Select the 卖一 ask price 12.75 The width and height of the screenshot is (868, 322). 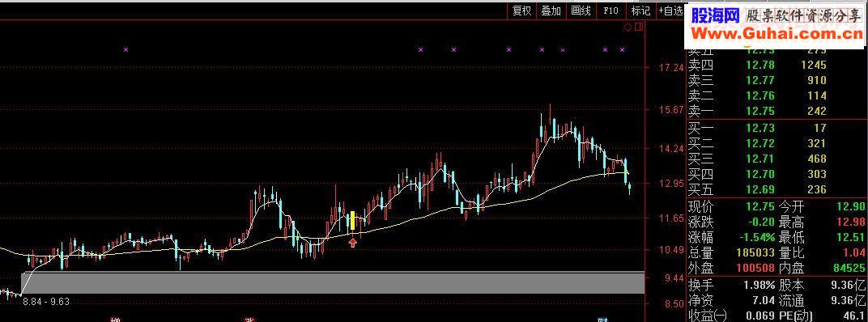tap(759, 111)
